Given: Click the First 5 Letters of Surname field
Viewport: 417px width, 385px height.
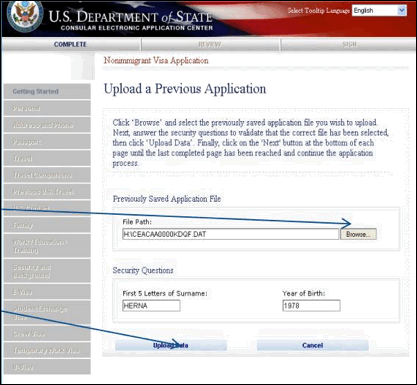Looking at the screenshot, I should point(151,306).
